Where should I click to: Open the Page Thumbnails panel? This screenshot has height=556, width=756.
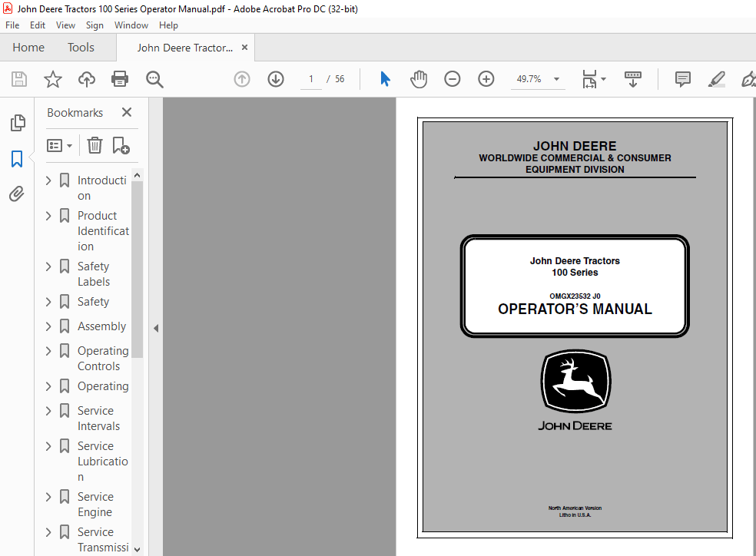click(x=18, y=123)
